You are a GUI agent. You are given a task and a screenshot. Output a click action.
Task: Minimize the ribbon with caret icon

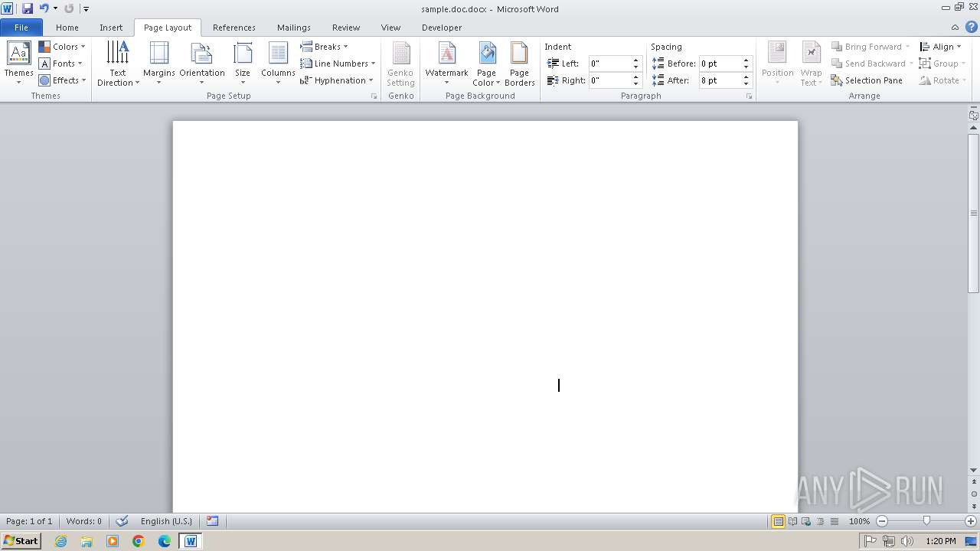coord(956,27)
